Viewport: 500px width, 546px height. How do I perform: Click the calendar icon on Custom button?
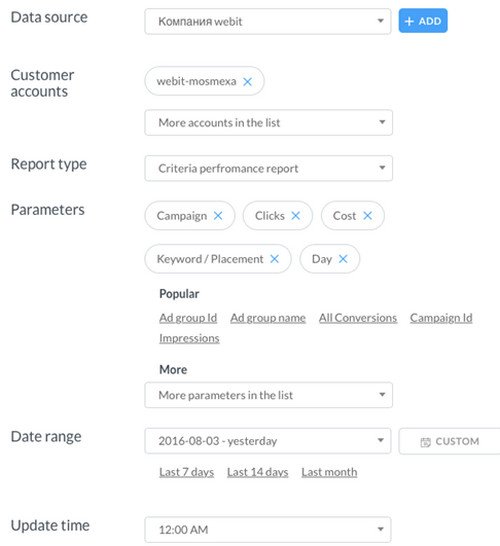425,442
